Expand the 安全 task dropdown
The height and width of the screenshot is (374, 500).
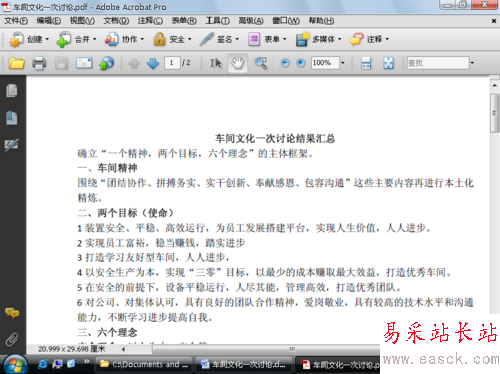pos(189,39)
